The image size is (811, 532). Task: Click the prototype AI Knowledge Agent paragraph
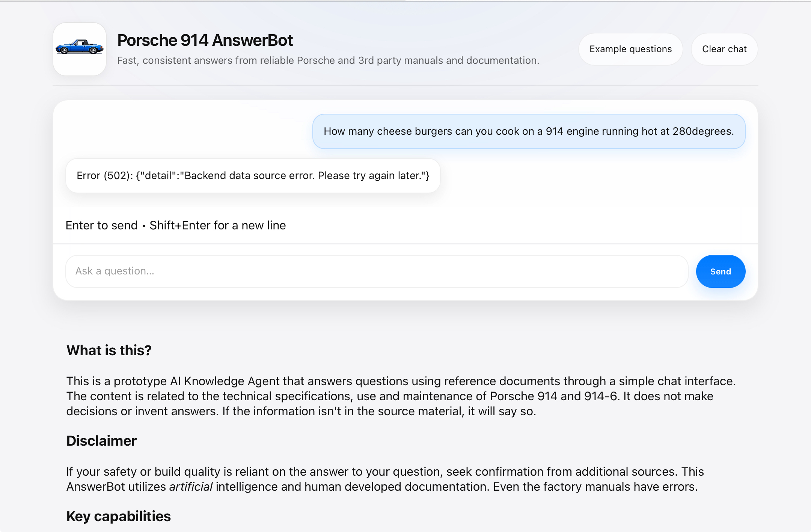401,396
